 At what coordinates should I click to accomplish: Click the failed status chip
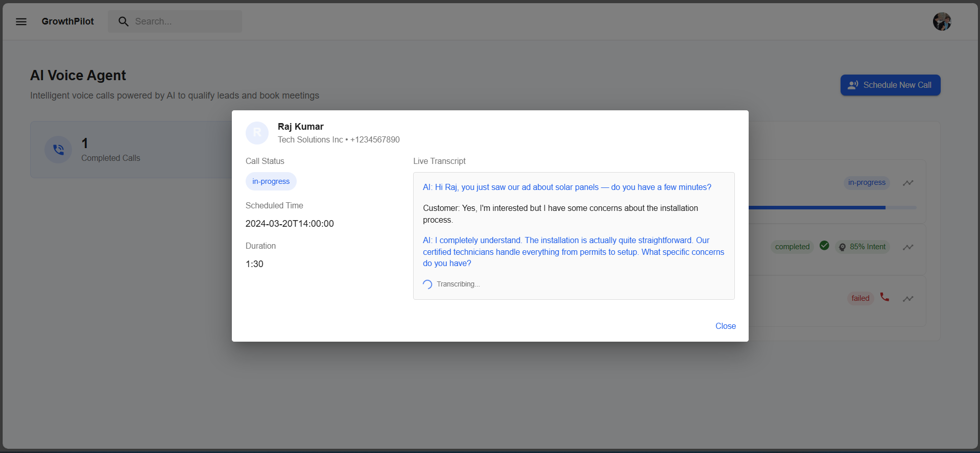pos(861,298)
